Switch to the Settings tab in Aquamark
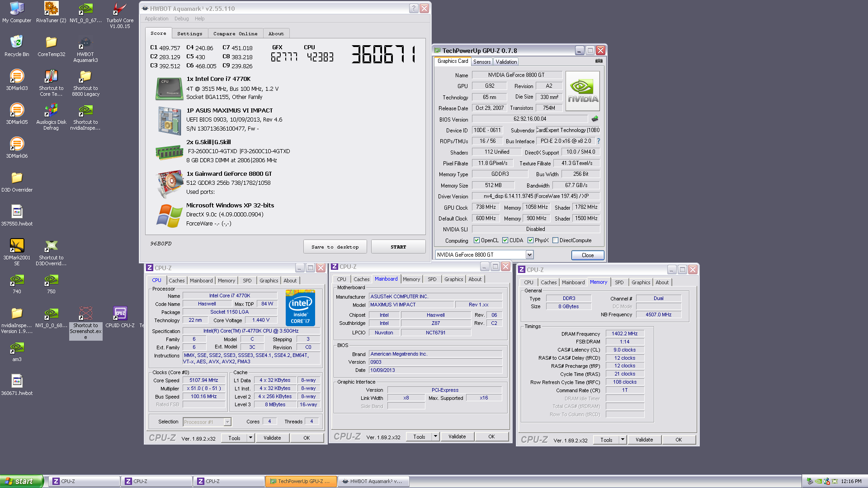The height and width of the screenshot is (488, 868). pyautogui.click(x=190, y=33)
